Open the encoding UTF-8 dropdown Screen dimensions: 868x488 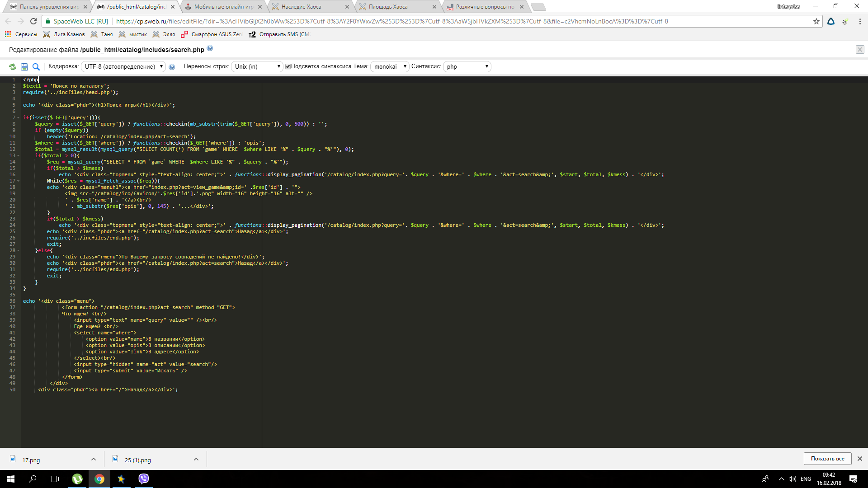tap(123, 66)
